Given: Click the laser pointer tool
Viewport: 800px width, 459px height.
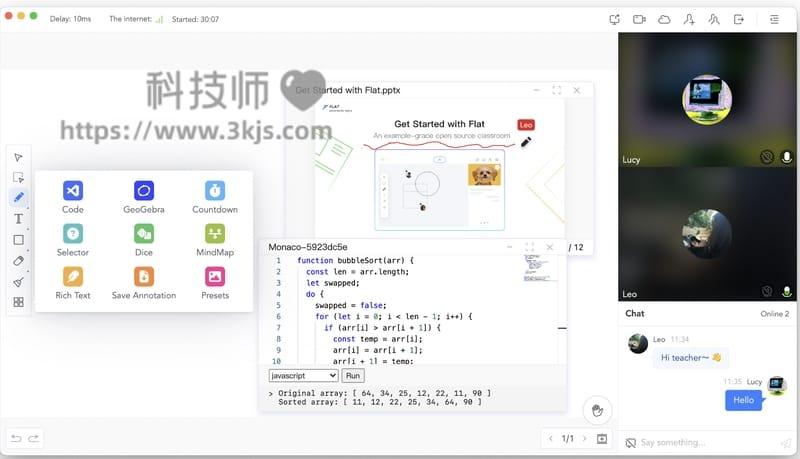Looking at the screenshot, I should coord(18,282).
